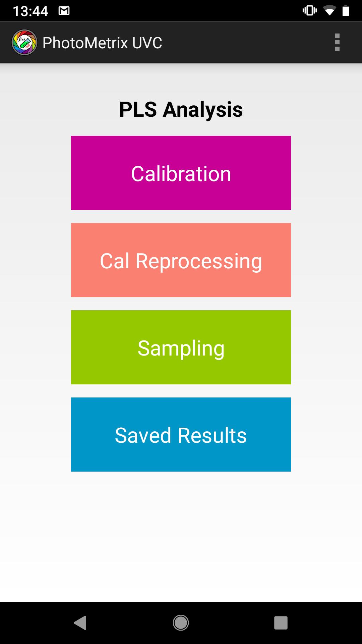Open recent apps with square button
362x644 pixels.
pos(281,623)
